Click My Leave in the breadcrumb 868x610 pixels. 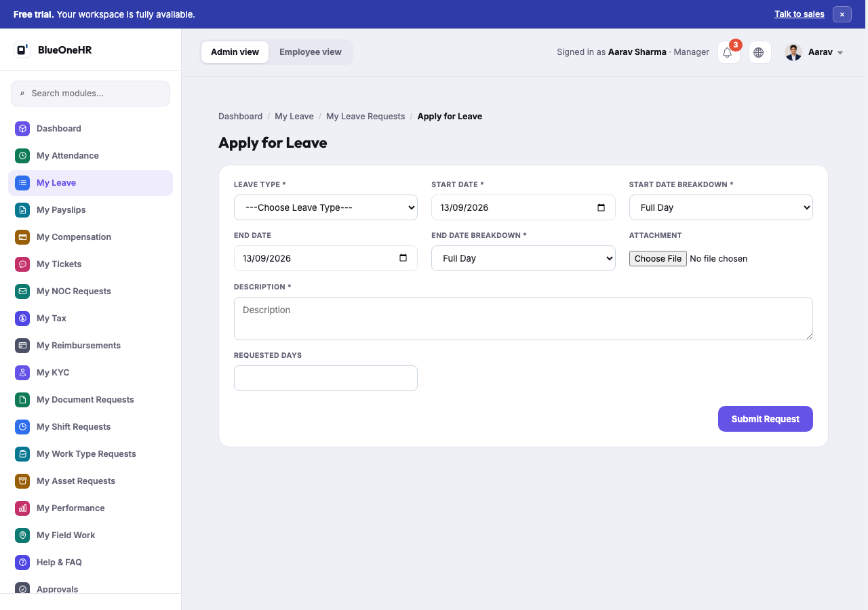(x=294, y=117)
